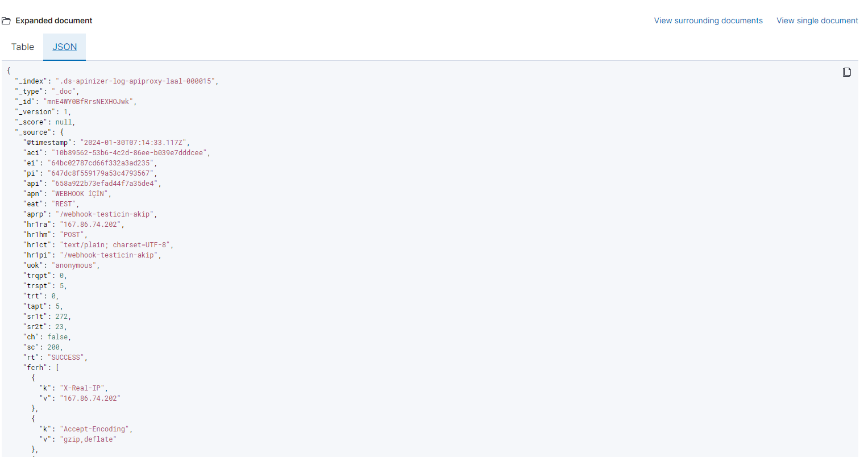The width and height of the screenshot is (868, 457).
Task: Open View surrounding documents
Action: 708,20
